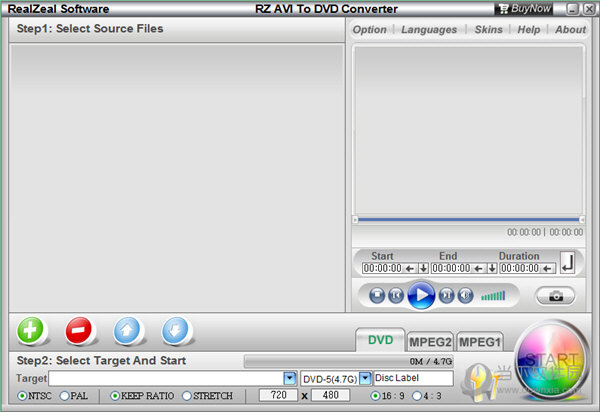Screen dimensions: 600x412
Task: Click the Disc Label text field
Action: click(413, 378)
